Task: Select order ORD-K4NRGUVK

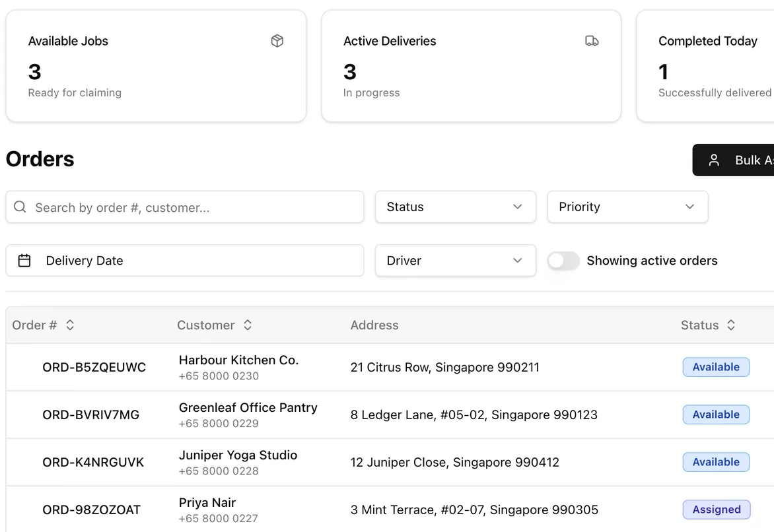Action: click(93, 462)
